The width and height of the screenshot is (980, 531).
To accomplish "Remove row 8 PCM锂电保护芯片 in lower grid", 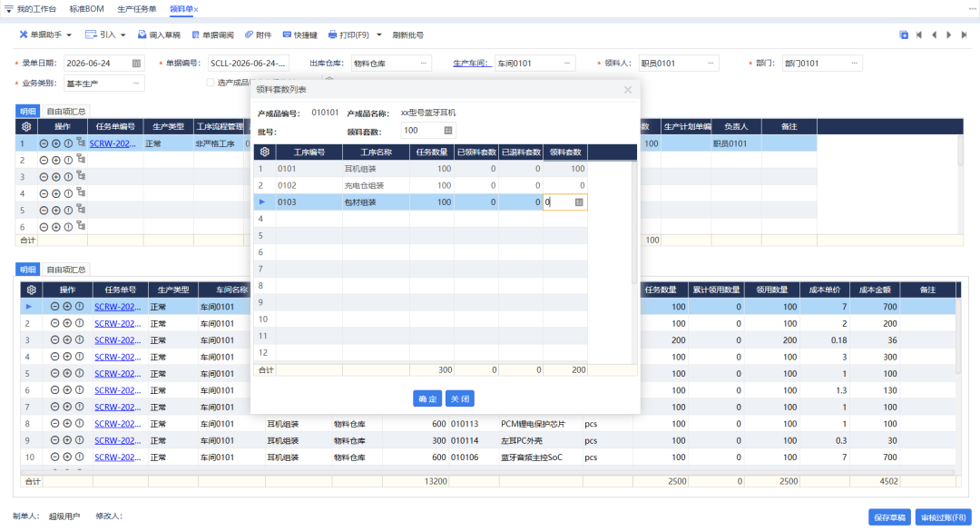I will tap(55, 423).
